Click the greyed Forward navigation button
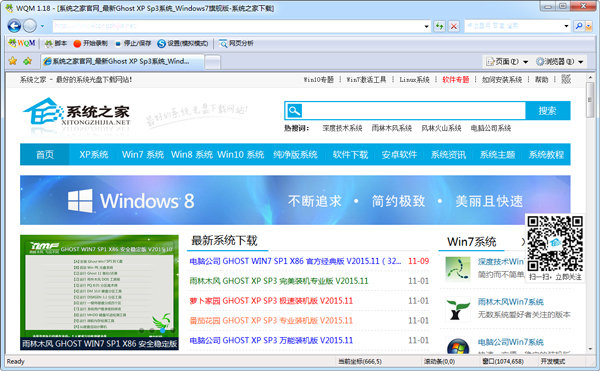The height and width of the screenshot is (371, 600). 30,26
